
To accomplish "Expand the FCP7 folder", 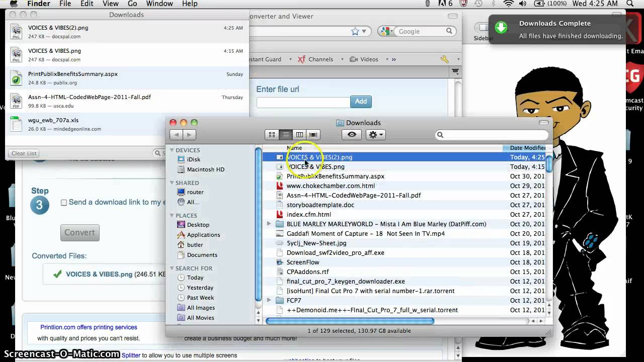I will 269,301.
